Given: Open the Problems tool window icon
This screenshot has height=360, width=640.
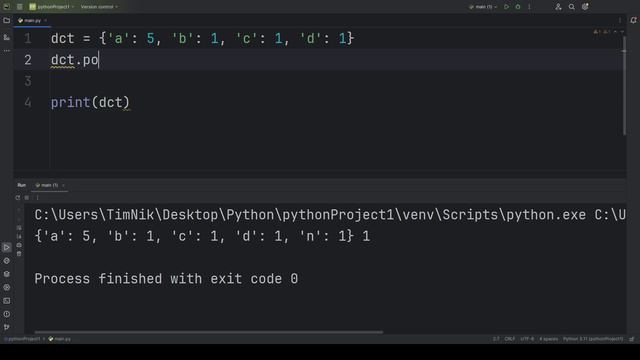Looking at the screenshot, I should 7,314.
